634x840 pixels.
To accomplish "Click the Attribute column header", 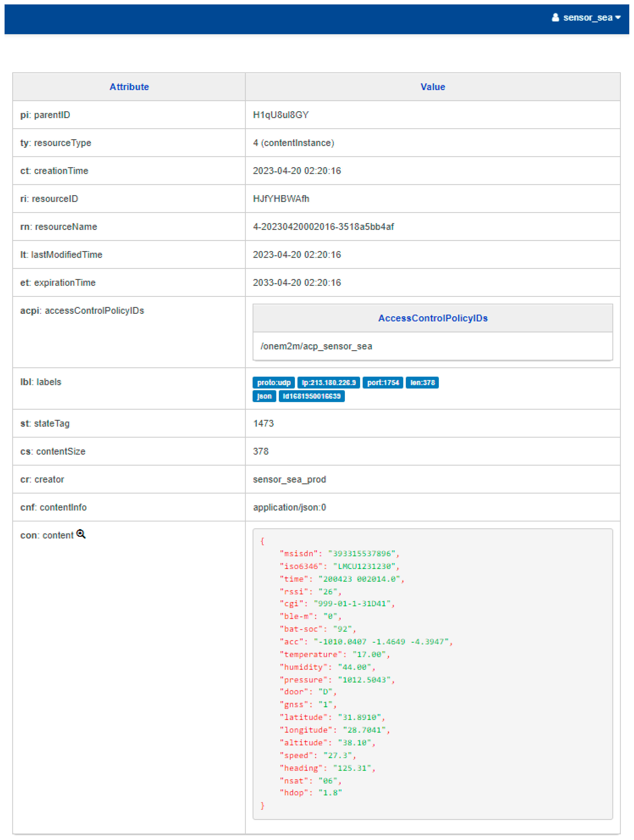I will pos(129,87).
